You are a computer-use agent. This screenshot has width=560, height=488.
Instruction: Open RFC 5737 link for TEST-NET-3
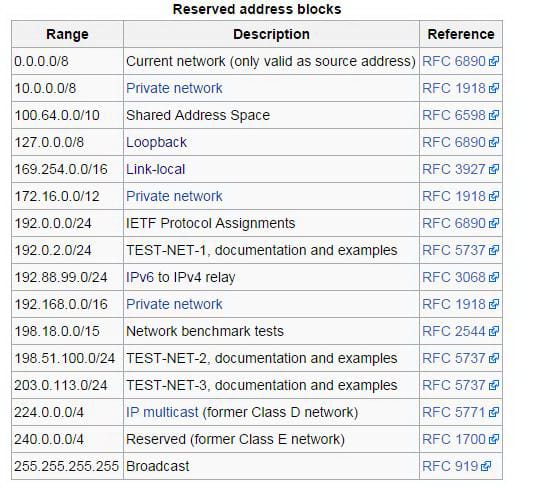point(454,385)
